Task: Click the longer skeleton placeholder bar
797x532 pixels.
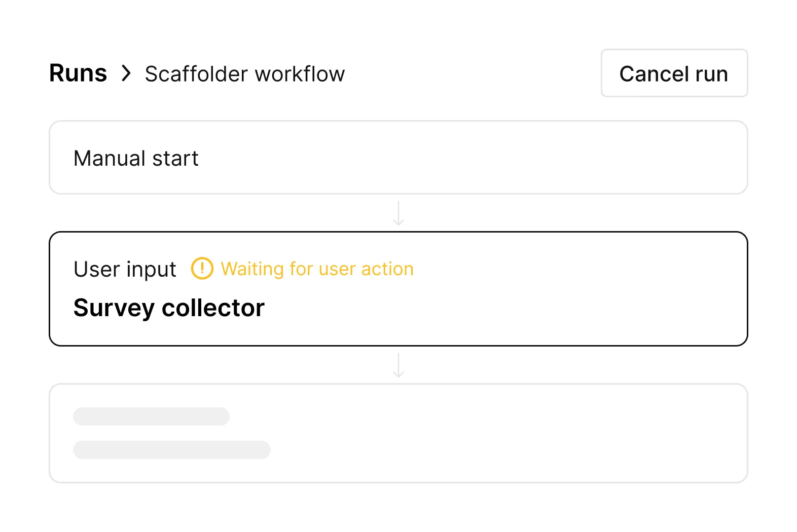Action: pos(171,450)
